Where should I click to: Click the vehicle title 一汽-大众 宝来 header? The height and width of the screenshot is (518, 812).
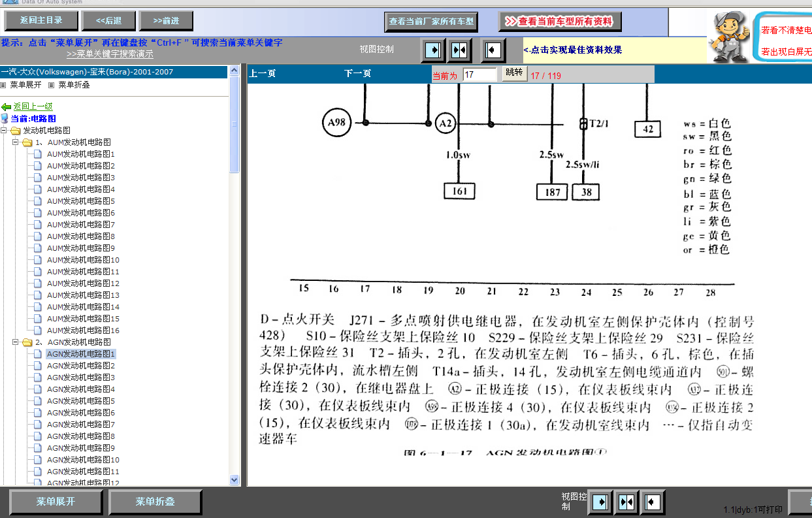(x=114, y=72)
